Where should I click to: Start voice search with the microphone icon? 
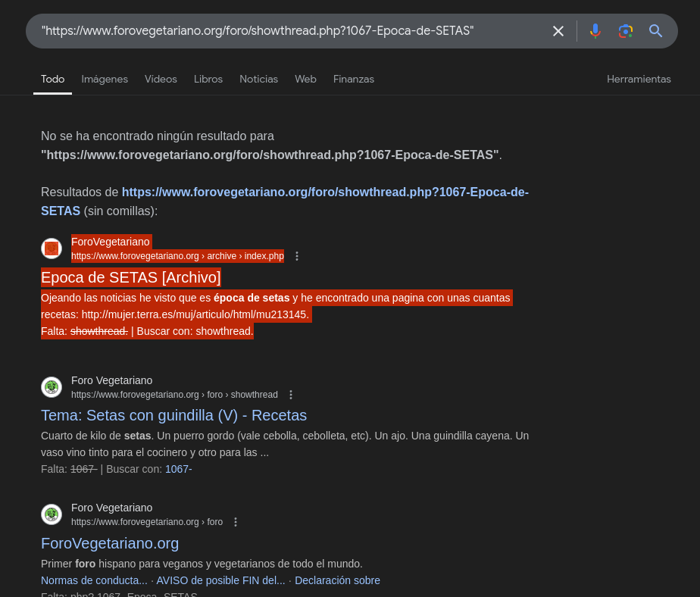pos(595,31)
